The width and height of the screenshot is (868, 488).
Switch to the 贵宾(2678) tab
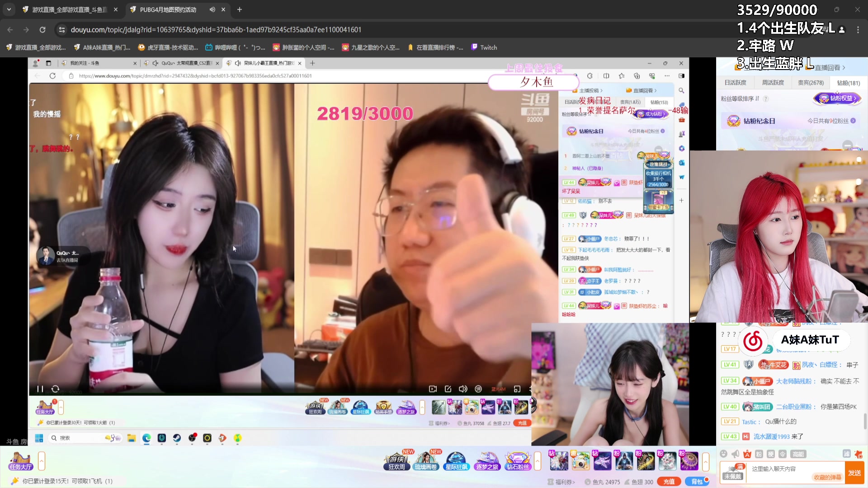click(x=811, y=83)
